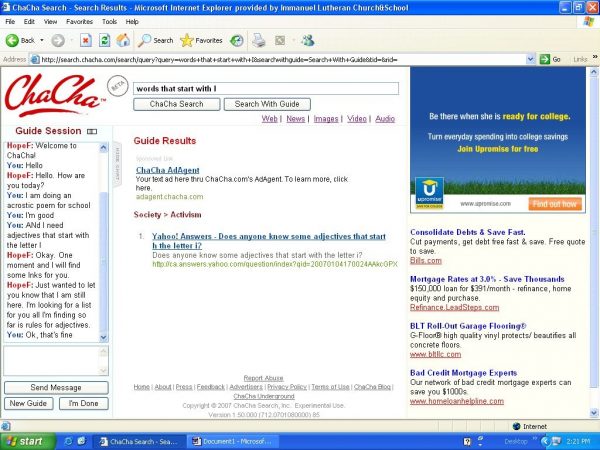Click the Upromise Find out how button
The height and width of the screenshot is (450, 600).
pos(555,204)
